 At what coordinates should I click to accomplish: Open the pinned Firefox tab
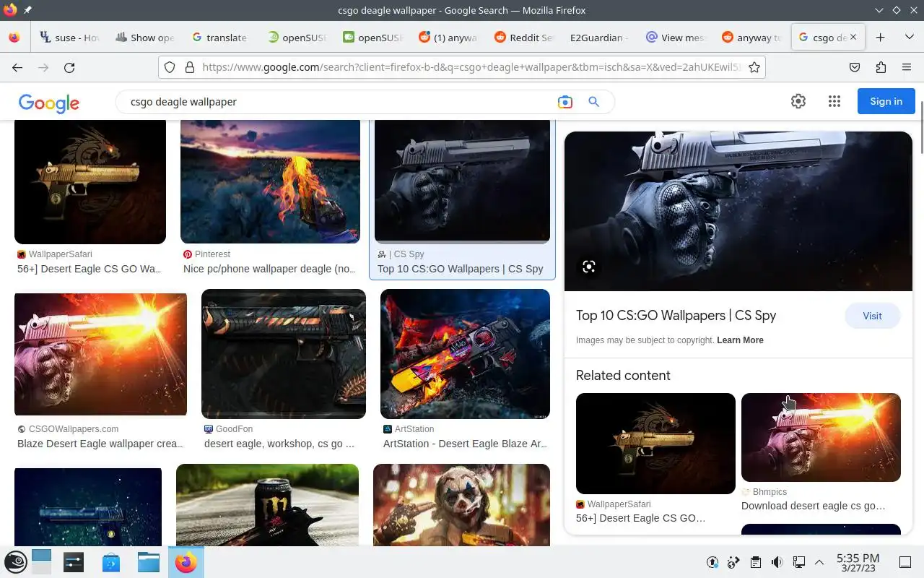pyautogui.click(x=14, y=38)
